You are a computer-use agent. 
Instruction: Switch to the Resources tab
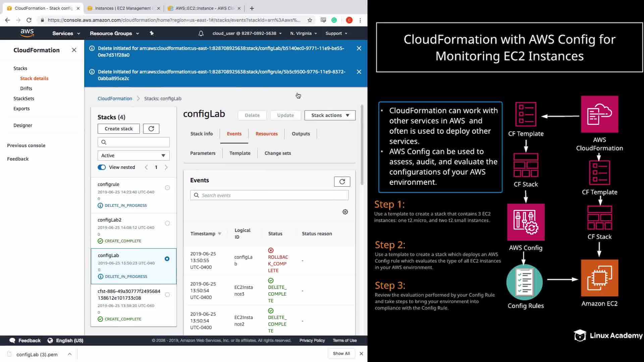coord(266,134)
